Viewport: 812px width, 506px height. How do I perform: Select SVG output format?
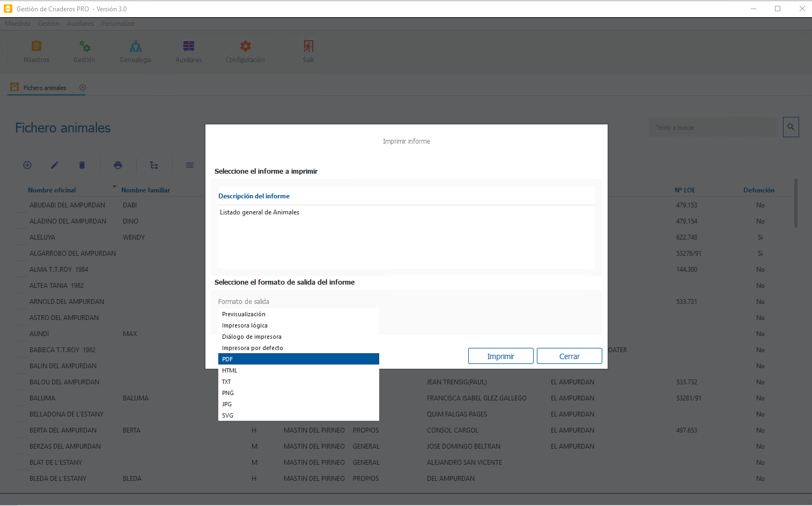(x=298, y=415)
